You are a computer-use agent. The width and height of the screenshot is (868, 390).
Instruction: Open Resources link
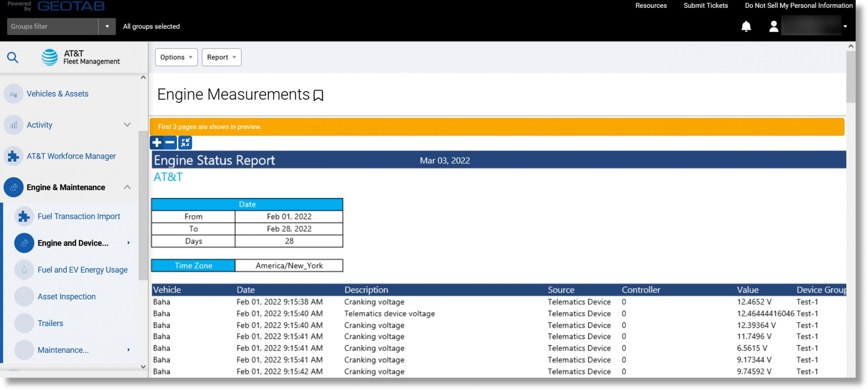(651, 5)
